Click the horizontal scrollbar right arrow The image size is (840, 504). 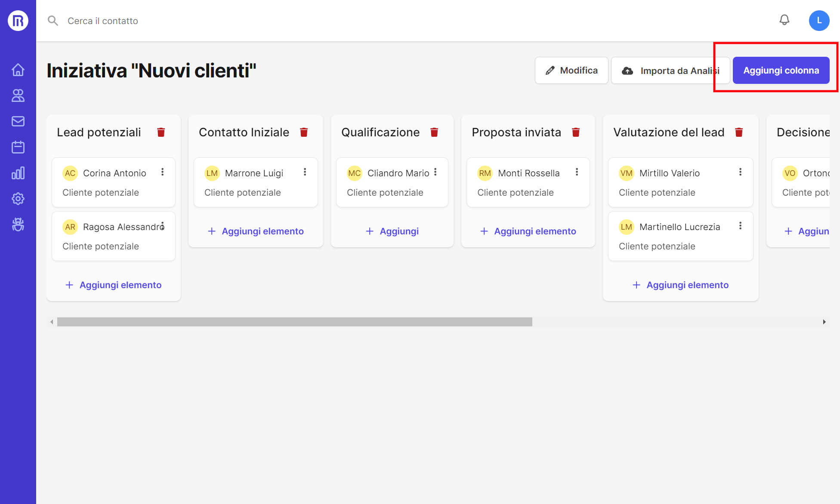click(824, 322)
